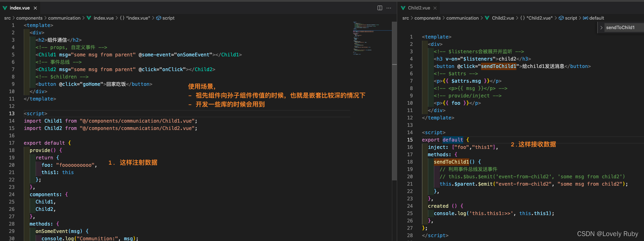This screenshot has width=644, height=241.
Task: Click the "this1: this" line in index.vue
Action: point(58,172)
